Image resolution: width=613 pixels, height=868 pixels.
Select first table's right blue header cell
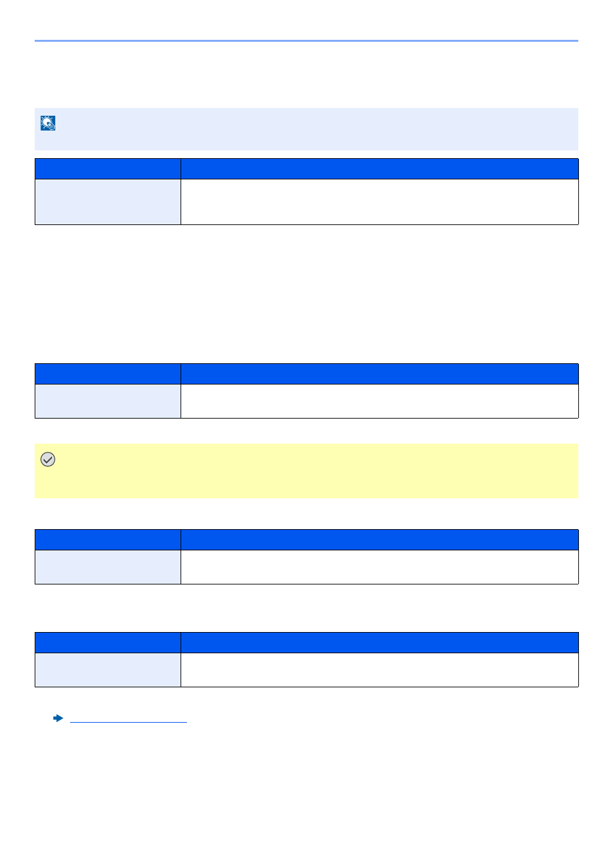pyautogui.click(x=380, y=169)
